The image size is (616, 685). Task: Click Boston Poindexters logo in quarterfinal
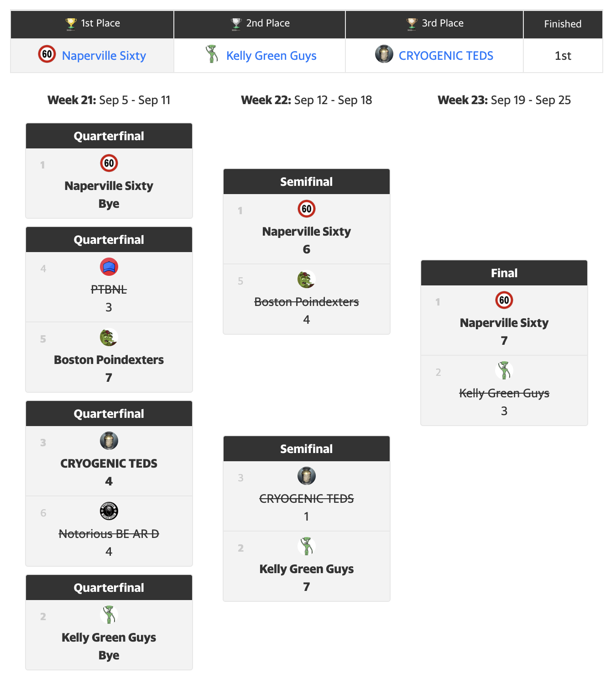(109, 337)
